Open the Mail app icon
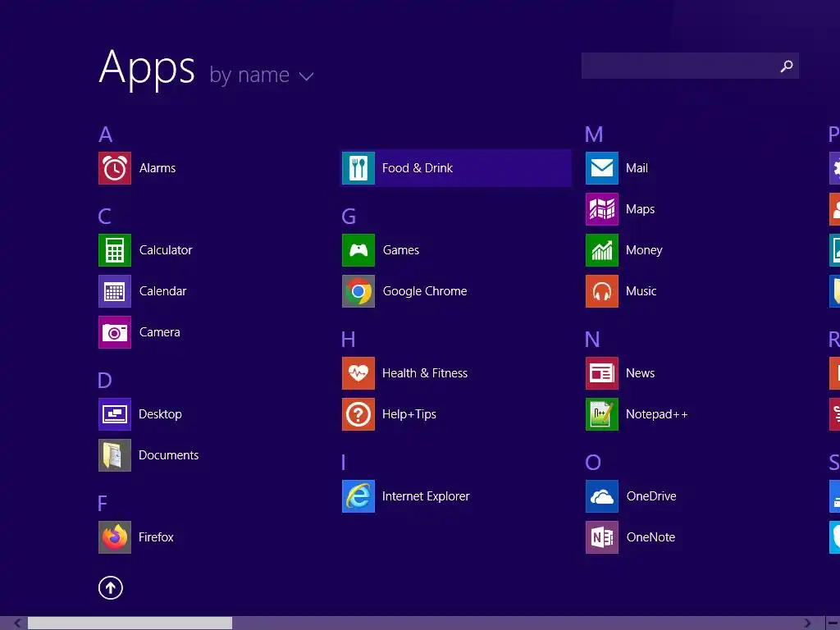 point(602,168)
